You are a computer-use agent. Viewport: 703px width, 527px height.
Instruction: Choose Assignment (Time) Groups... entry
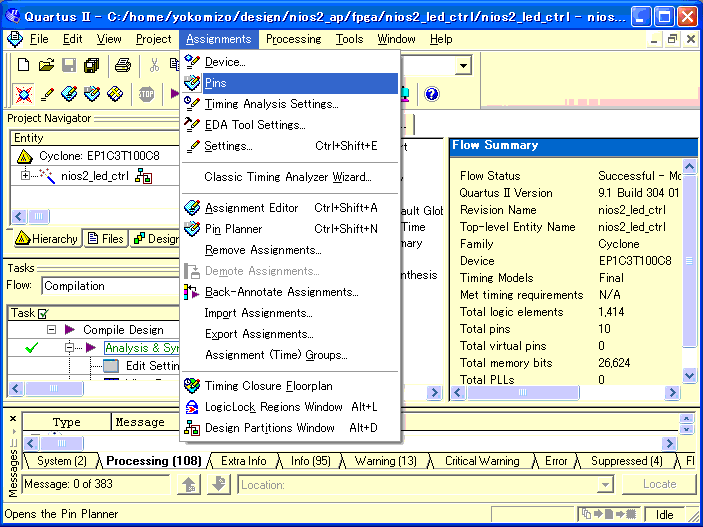pyautogui.click(x=290, y=355)
